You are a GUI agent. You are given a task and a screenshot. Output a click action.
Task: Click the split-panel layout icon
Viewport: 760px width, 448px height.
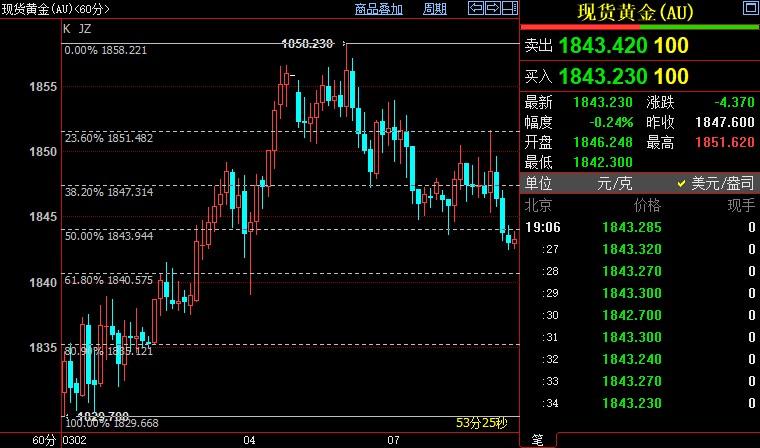(509, 8)
